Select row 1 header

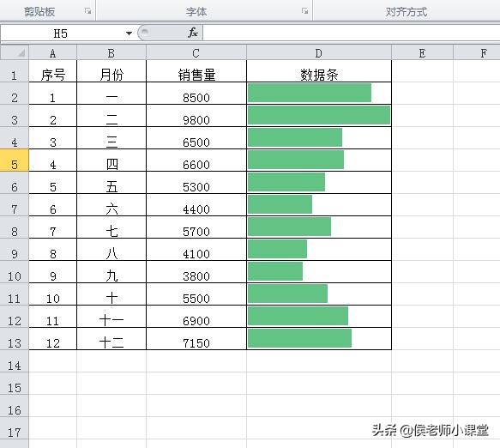(x=15, y=71)
